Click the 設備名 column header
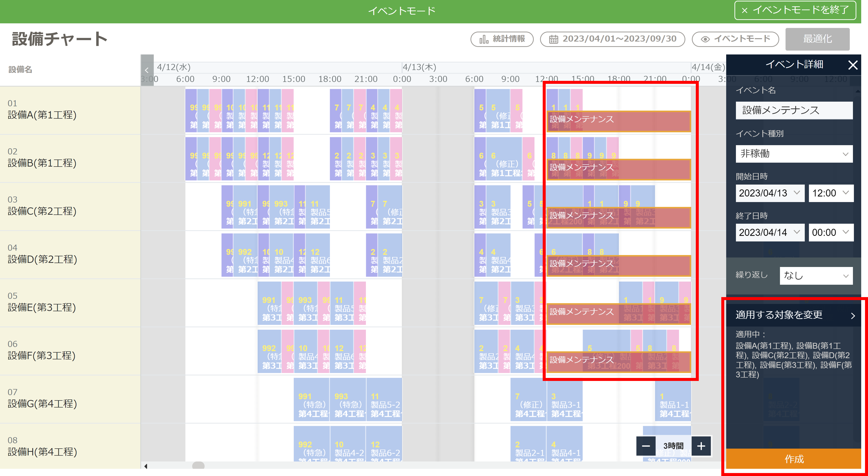The image size is (868, 476). tap(20, 69)
